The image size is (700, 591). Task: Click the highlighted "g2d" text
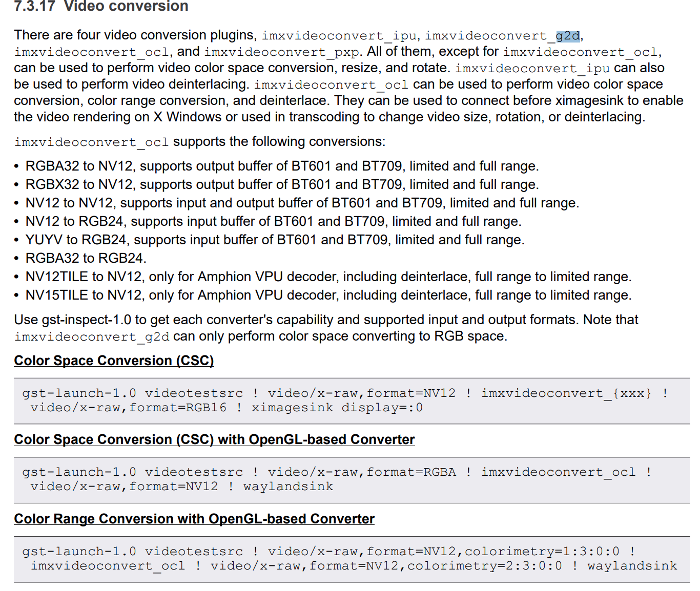[567, 36]
